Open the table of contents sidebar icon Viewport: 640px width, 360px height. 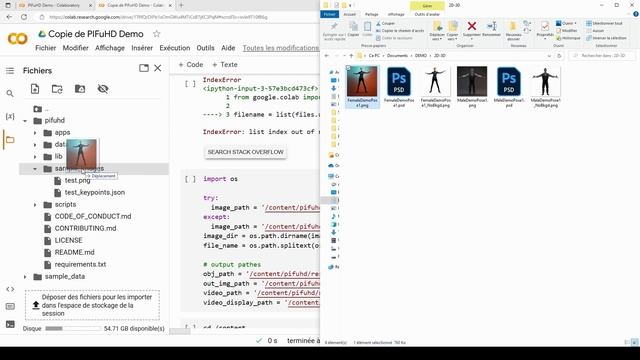(x=10, y=71)
